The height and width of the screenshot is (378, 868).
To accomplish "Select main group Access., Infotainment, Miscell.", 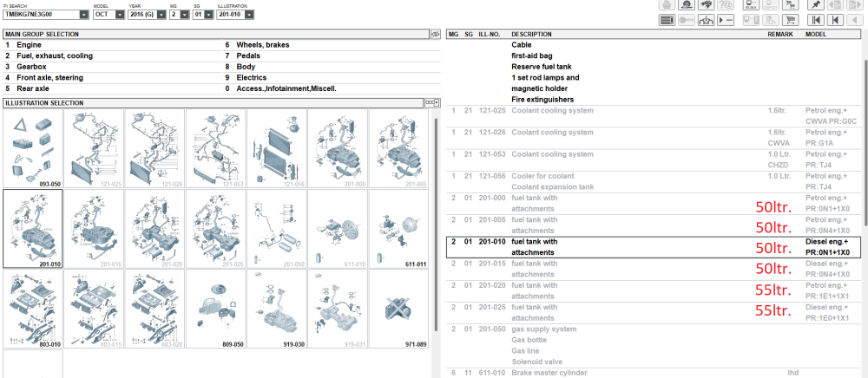I will (x=332, y=88).
